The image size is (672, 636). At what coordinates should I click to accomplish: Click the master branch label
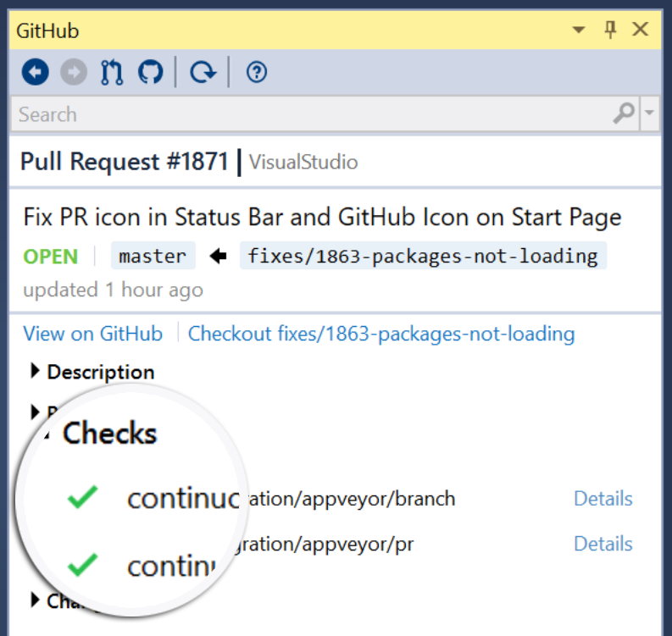click(153, 256)
